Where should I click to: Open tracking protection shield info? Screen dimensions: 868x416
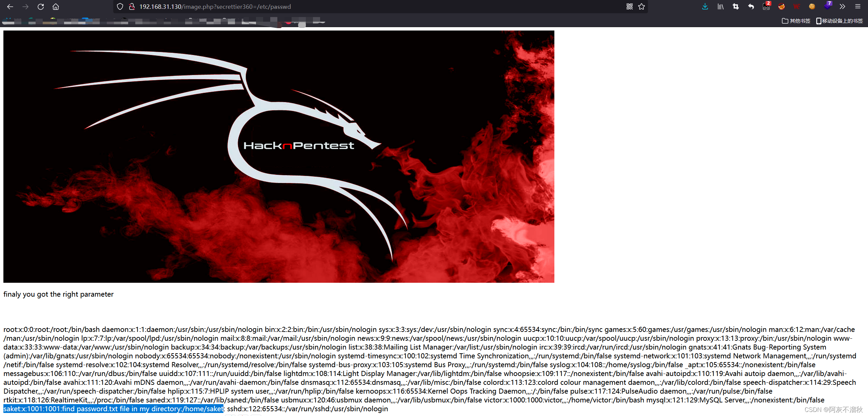coord(120,7)
